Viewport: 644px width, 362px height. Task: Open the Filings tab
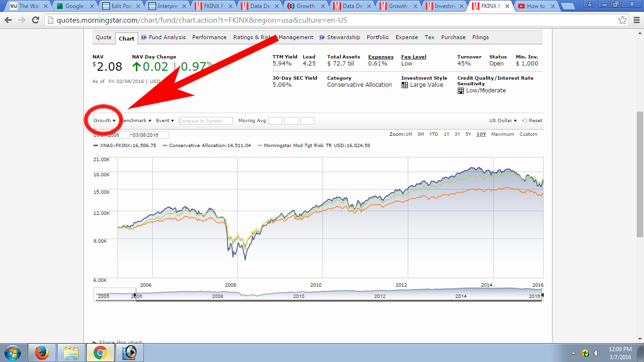click(480, 37)
